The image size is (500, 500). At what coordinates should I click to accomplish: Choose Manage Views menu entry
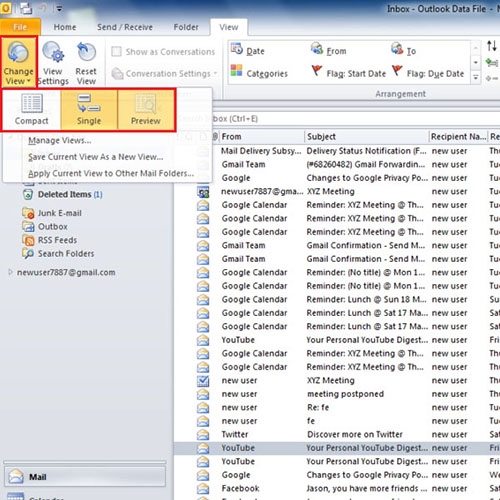click(60, 140)
